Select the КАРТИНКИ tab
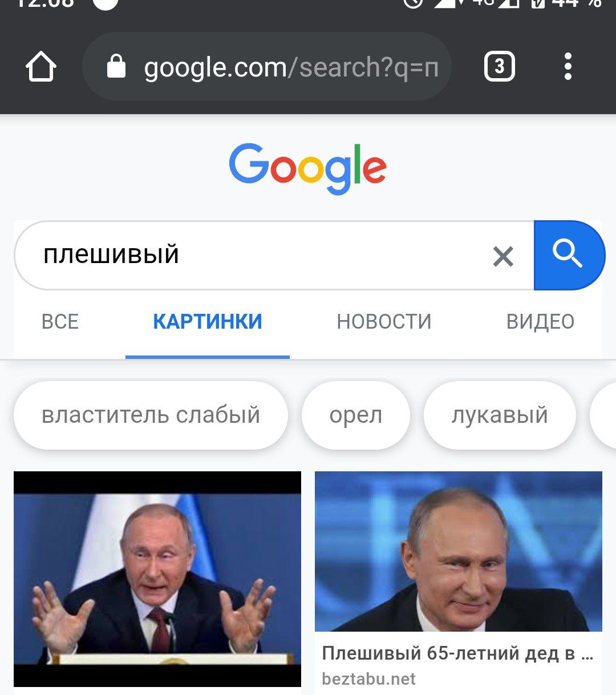Viewport: 616px width, 695px height. pos(208,322)
